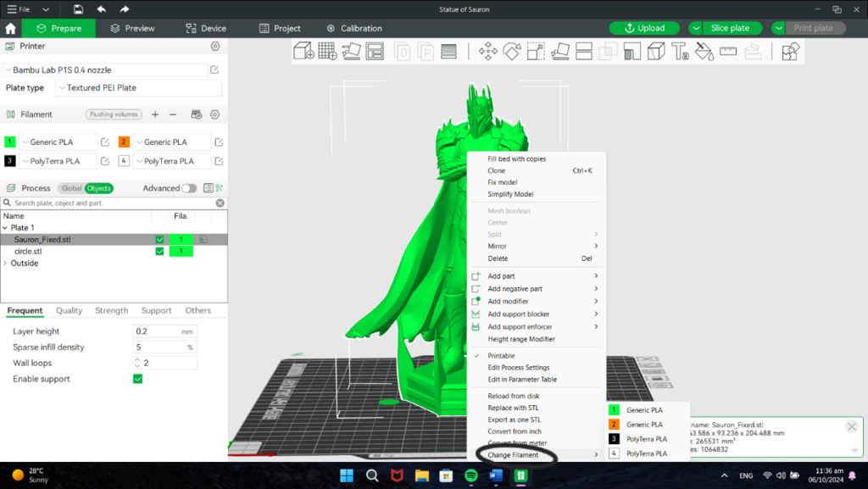
Task: Uncheck printable box for circle.stl
Action: (159, 252)
